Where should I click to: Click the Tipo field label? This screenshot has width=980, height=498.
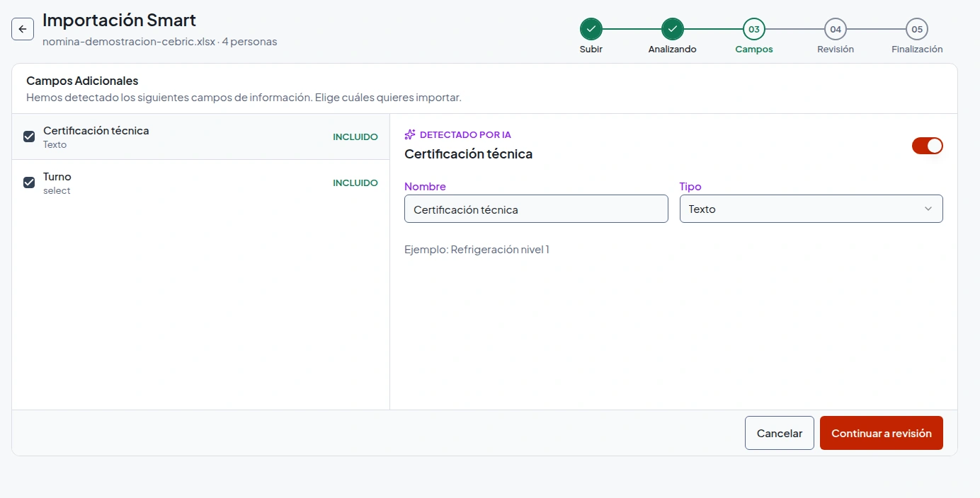click(690, 187)
